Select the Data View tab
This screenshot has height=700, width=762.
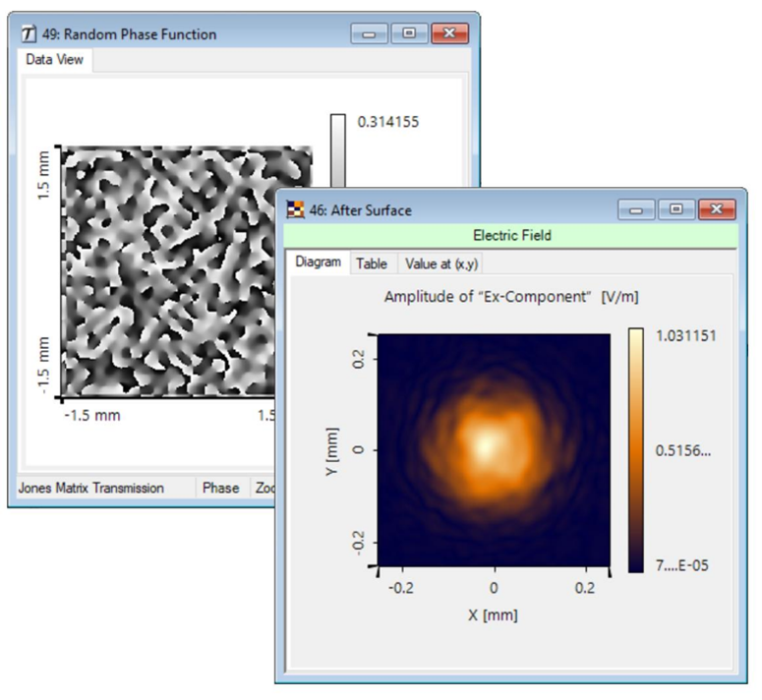tap(54, 60)
